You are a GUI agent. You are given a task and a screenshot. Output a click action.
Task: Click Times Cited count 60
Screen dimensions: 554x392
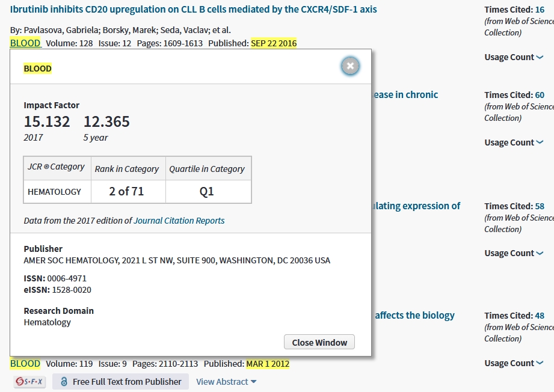coord(540,95)
